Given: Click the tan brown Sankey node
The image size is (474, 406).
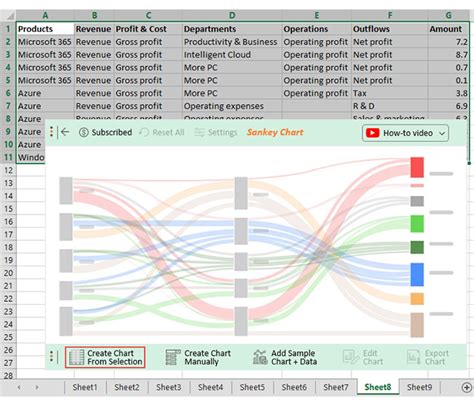Looking at the screenshot, I should pyautogui.click(x=417, y=325).
